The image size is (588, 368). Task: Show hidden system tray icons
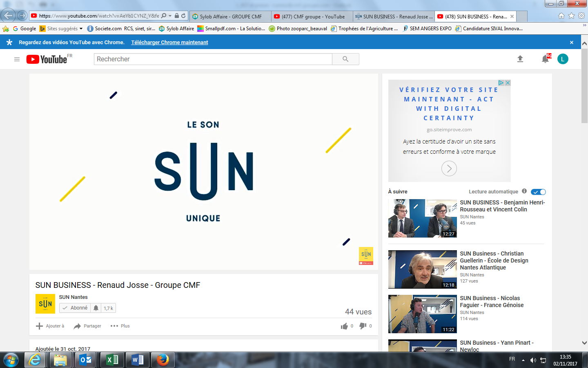(523, 360)
